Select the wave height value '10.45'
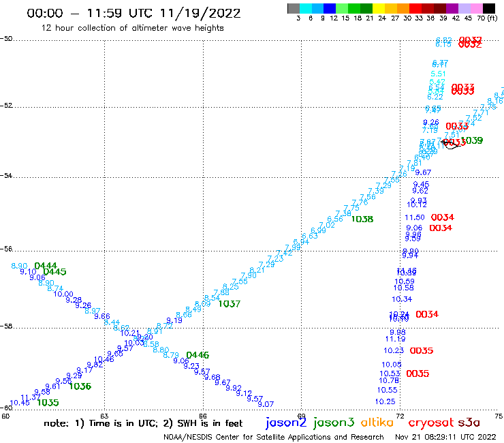 20,403
